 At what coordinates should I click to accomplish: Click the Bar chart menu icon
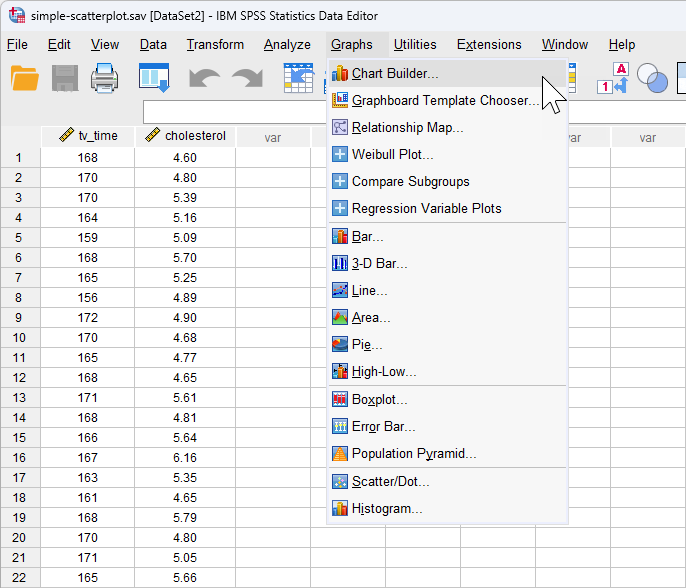coord(340,237)
